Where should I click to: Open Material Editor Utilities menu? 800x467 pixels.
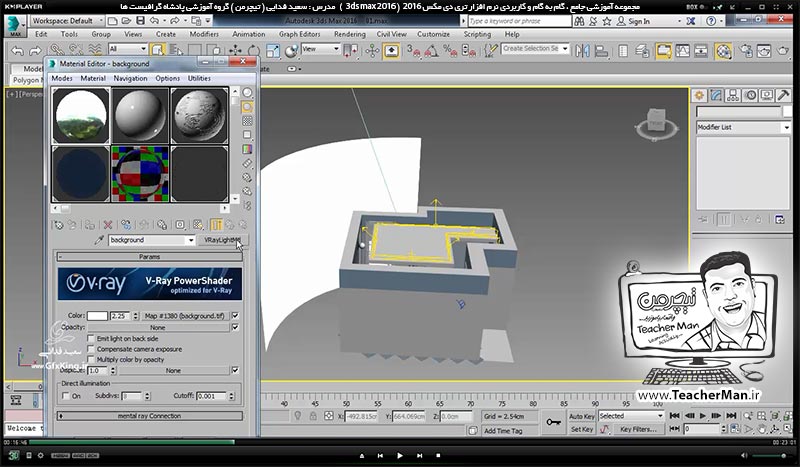(199, 78)
